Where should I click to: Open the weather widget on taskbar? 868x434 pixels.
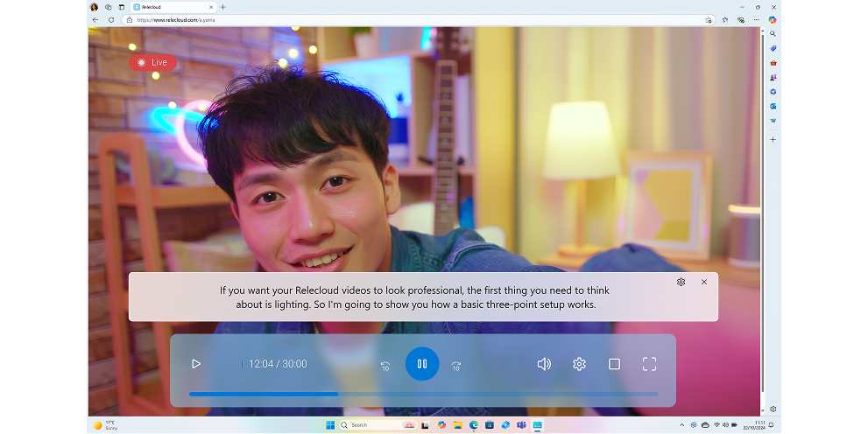click(x=105, y=425)
